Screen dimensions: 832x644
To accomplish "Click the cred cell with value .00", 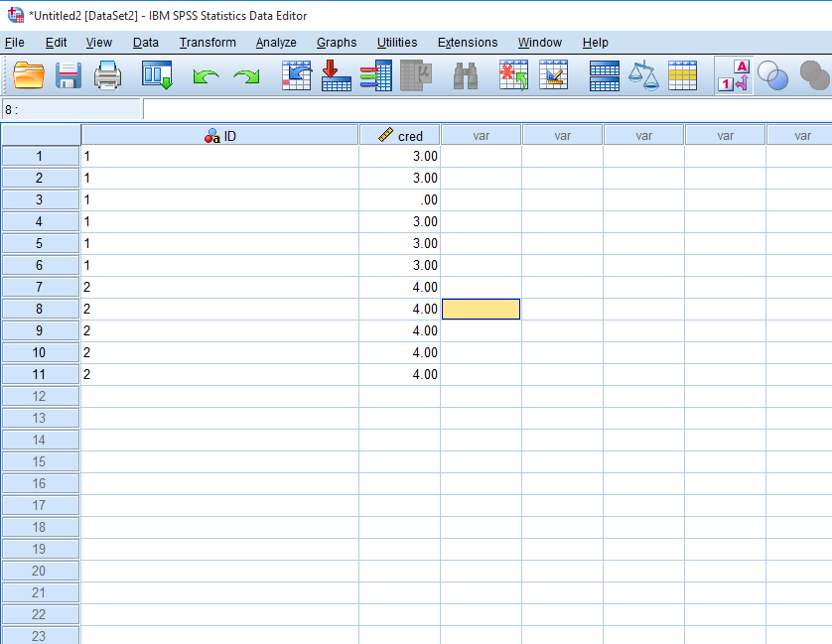I will pos(399,199).
